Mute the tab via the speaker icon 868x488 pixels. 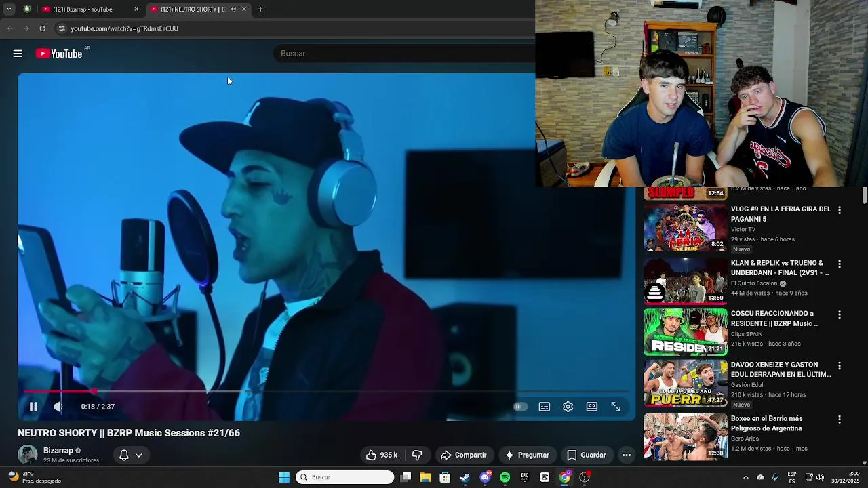[233, 9]
